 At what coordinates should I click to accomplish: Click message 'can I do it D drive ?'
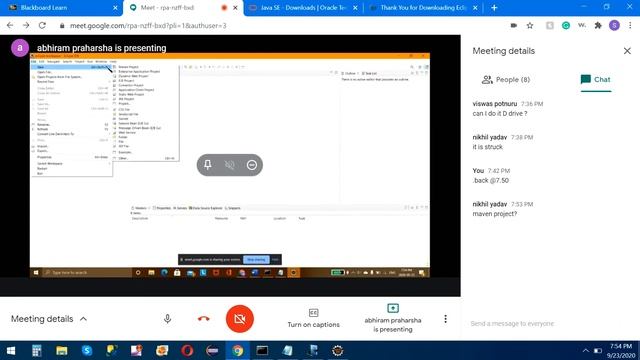coord(500,113)
